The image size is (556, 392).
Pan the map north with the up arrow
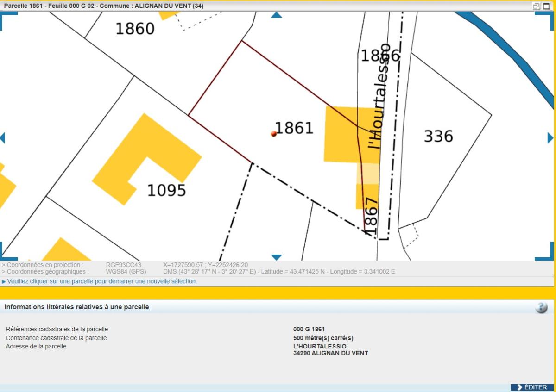coord(276,15)
